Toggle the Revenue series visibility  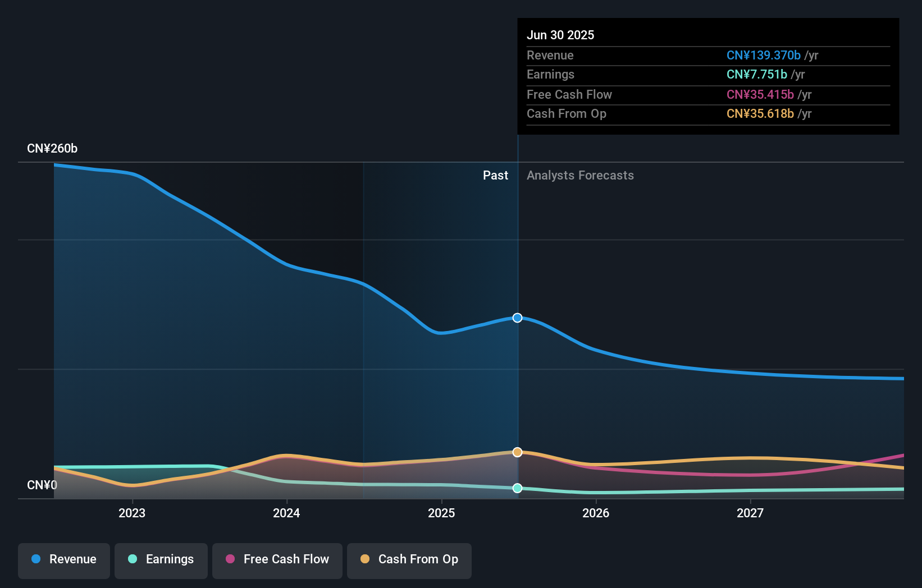coord(63,561)
